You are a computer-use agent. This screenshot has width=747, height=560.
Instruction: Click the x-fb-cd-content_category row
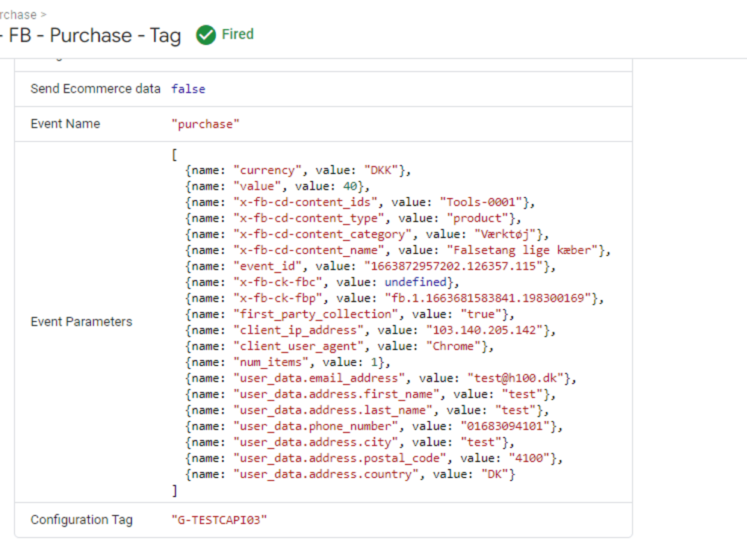tap(367, 234)
